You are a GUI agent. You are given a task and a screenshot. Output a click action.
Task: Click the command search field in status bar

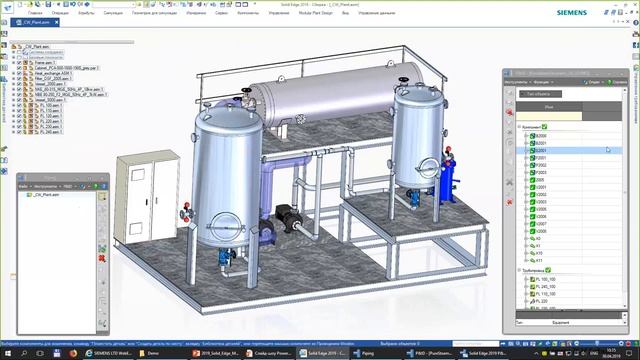tap(476, 344)
